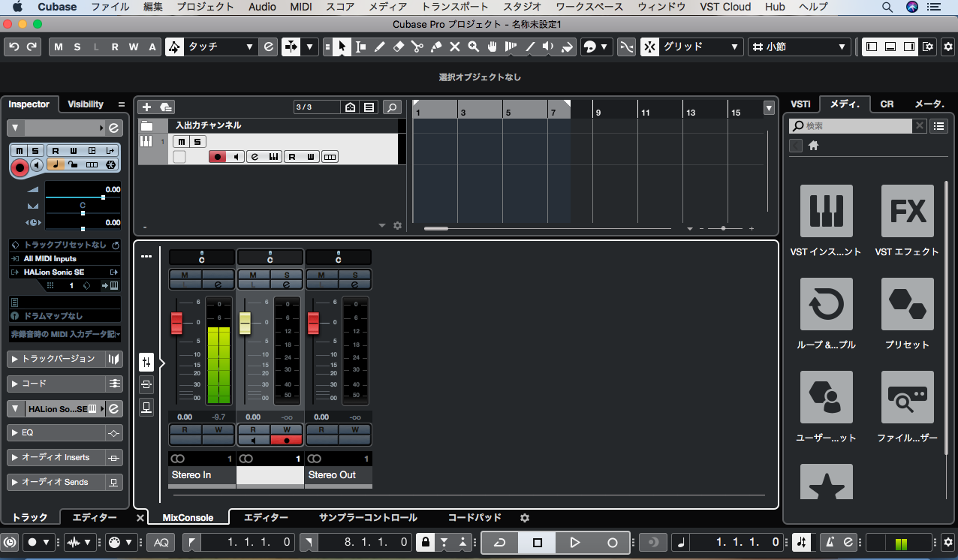The height and width of the screenshot is (560, 958).
Task: Click the Undo arrow in toolbar
Action: [x=14, y=47]
